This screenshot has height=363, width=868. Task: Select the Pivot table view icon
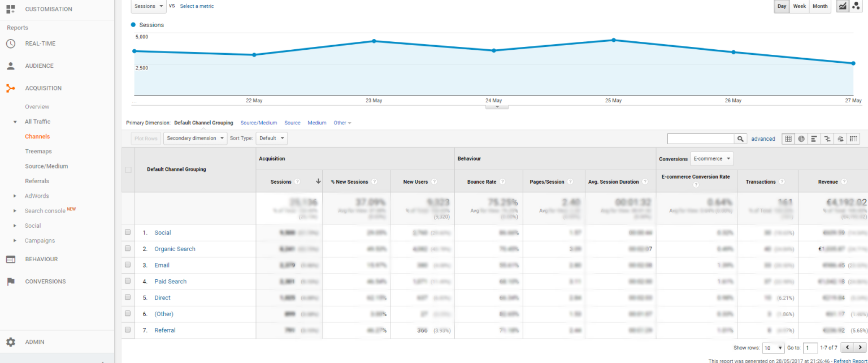click(853, 139)
